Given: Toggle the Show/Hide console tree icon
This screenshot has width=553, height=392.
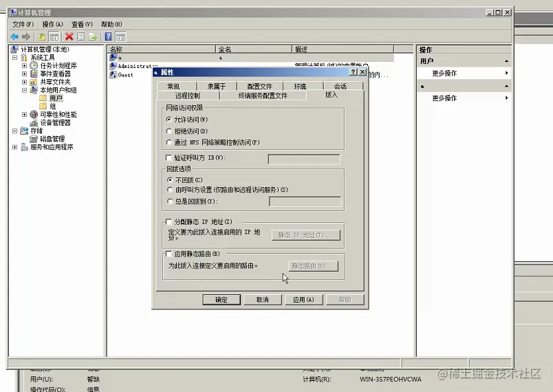Looking at the screenshot, I should [x=54, y=36].
